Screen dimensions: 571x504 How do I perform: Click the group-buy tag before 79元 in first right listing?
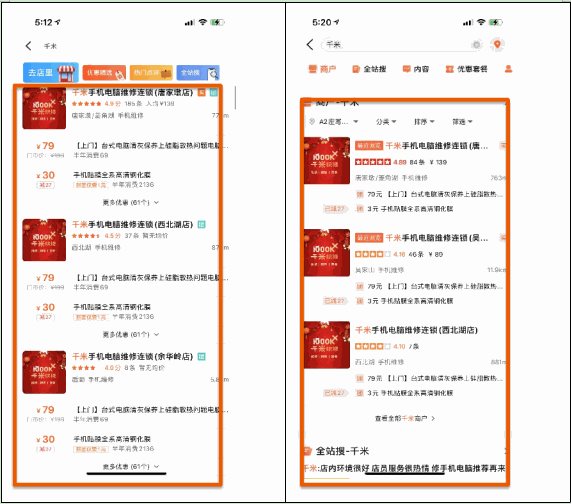[x=359, y=194]
